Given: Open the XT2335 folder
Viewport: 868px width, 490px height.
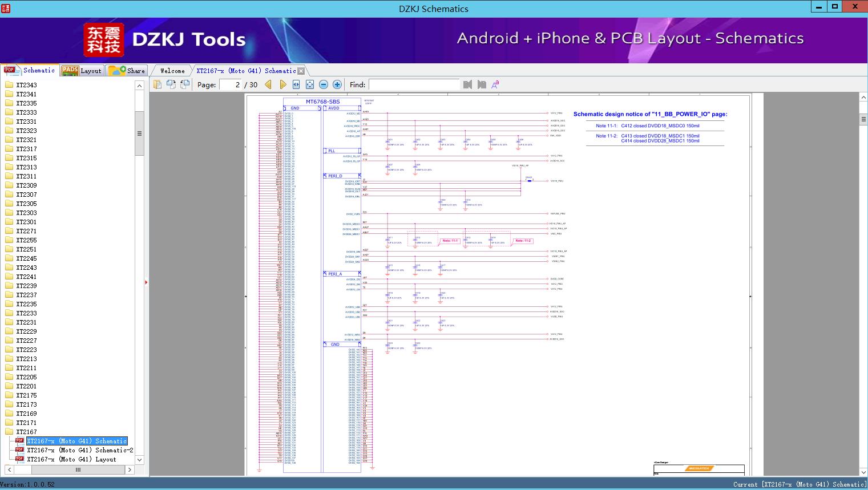Looking at the screenshot, I should point(26,103).
